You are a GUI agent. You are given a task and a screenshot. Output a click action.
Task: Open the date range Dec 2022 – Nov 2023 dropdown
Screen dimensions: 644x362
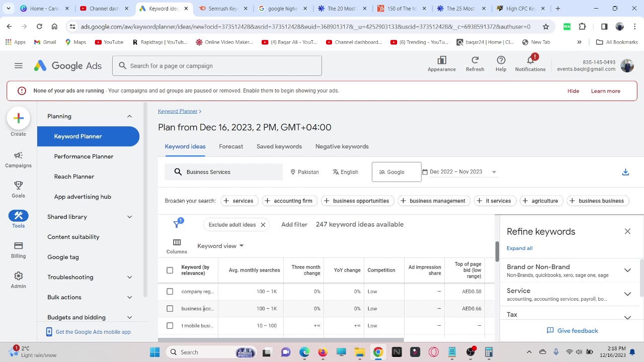point(459,172)
